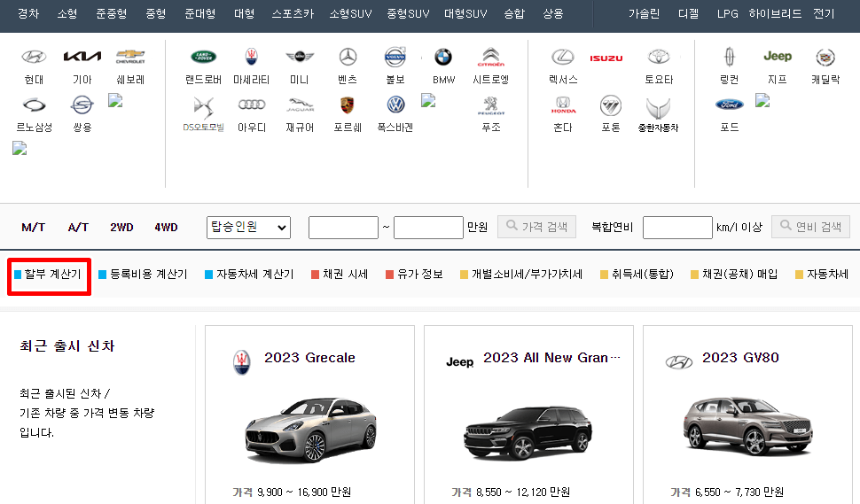
Task: Select the 대형SUV category menu
Action: [465, 13]
